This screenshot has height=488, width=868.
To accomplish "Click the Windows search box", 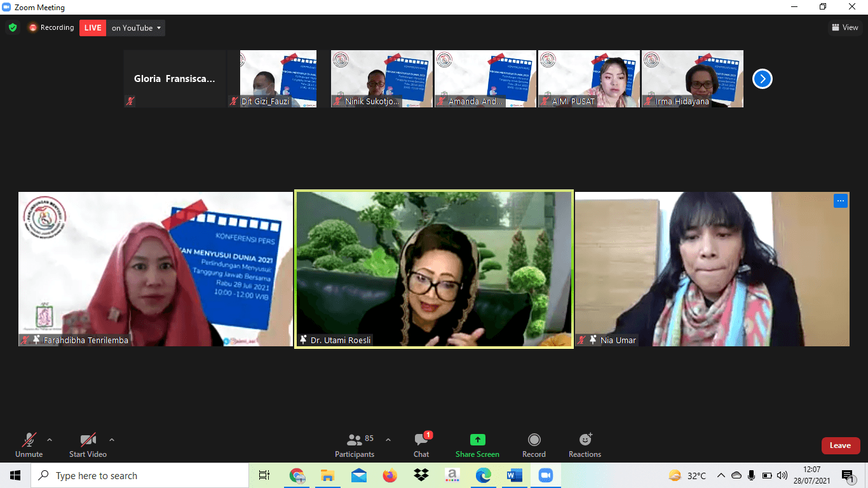I will (140, 475).
